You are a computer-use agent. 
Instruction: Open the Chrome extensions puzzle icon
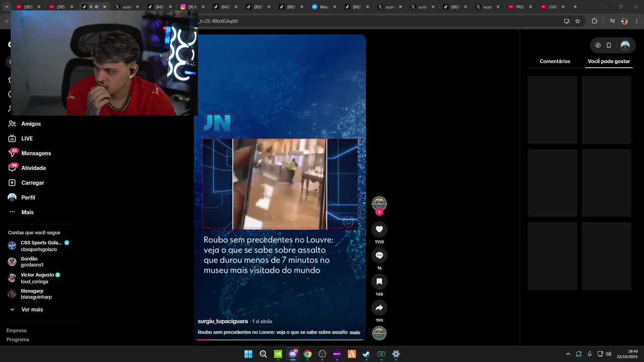click(594, 21)
